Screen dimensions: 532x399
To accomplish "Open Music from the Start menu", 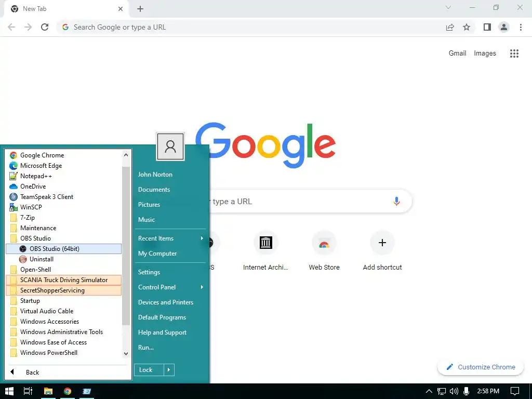I will 170,220.
